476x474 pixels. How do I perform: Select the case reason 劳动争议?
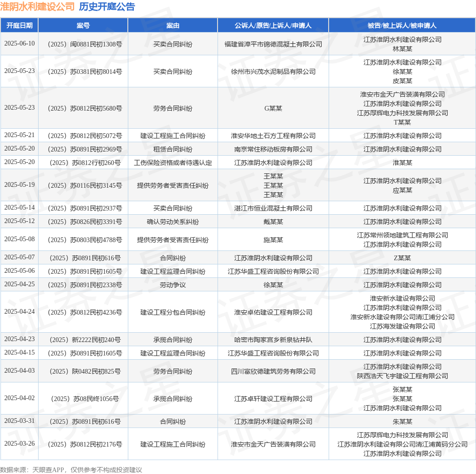pyautogui.click(x=173, y=285)
